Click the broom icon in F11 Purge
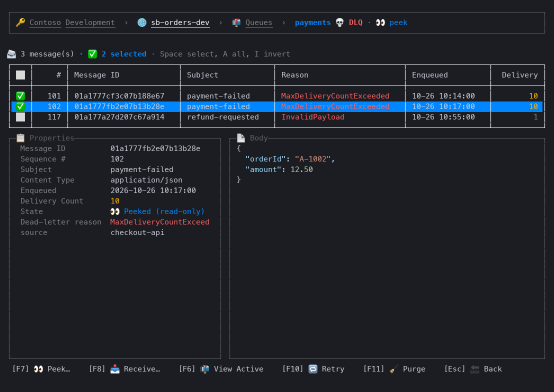 [394, 369]
